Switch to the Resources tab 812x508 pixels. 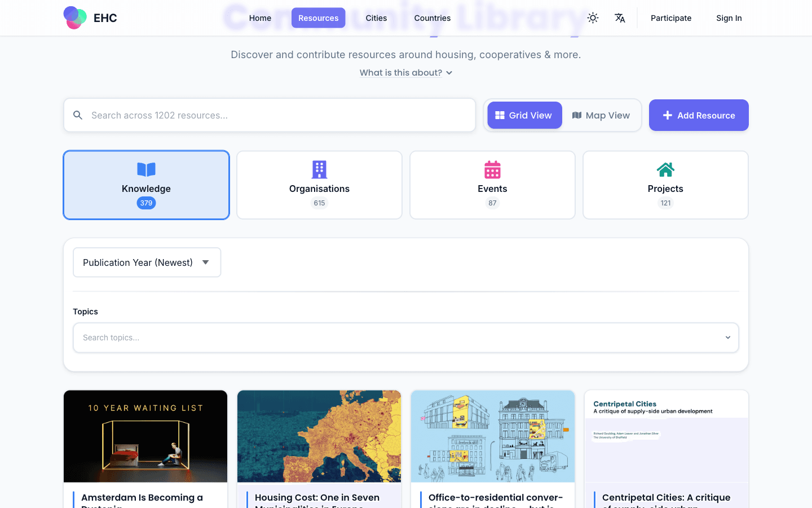[x=318, y=17]
